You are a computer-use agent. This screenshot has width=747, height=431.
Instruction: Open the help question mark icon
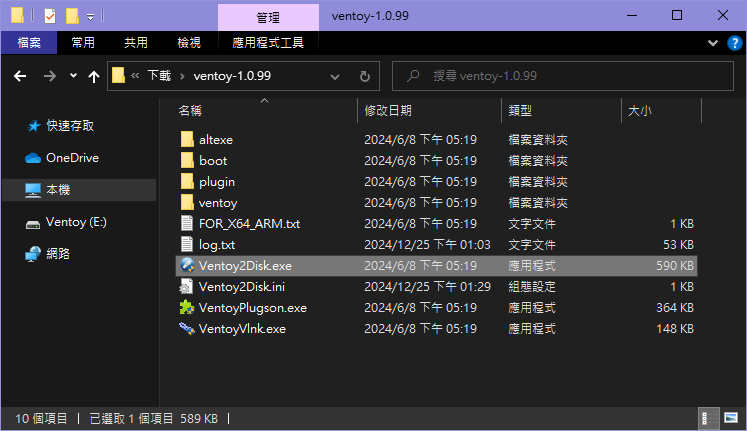click(734, 43)
